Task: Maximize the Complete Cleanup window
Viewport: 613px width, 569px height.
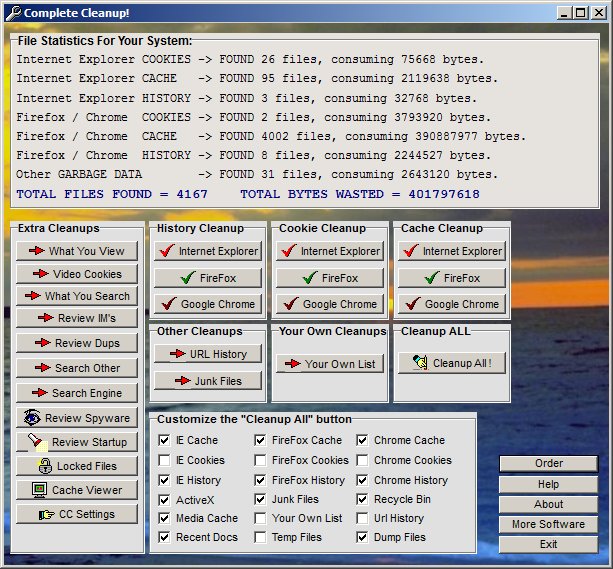Action: 581,13
